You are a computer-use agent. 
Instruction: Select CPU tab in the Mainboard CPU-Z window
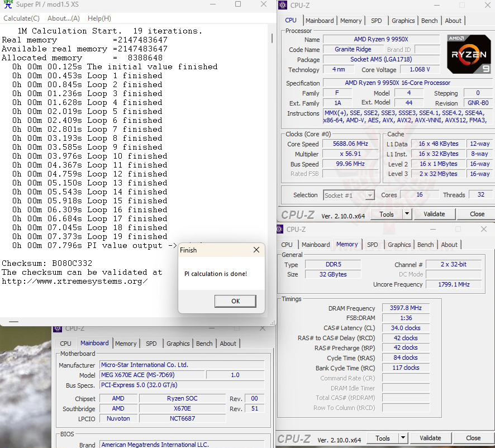pos(65,344)
